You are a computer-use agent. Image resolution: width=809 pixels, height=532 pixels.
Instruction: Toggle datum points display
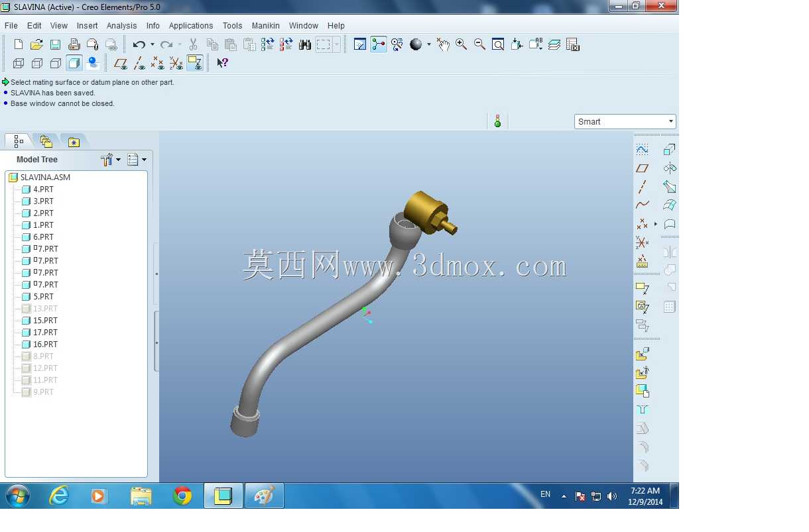point(158,63)
